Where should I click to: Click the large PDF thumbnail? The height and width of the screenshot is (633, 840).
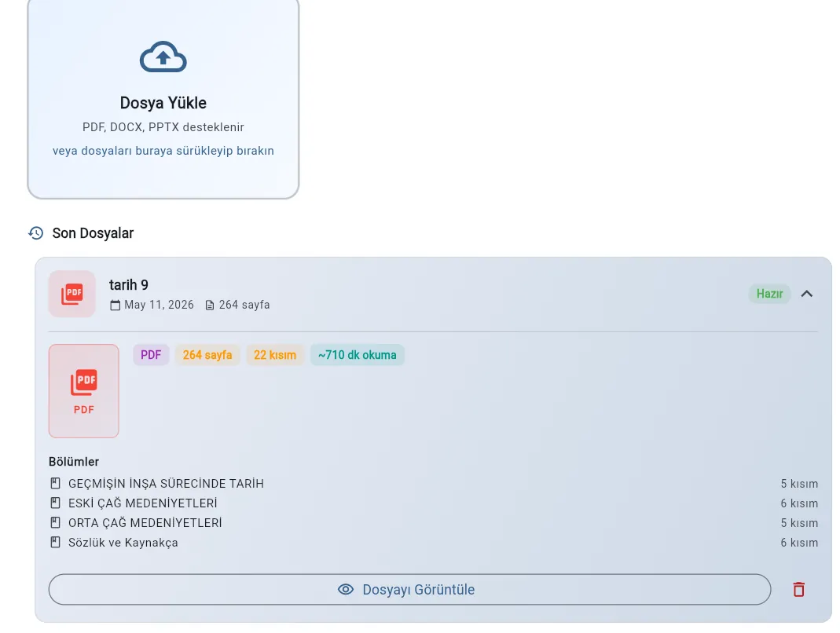coord(83,391)
